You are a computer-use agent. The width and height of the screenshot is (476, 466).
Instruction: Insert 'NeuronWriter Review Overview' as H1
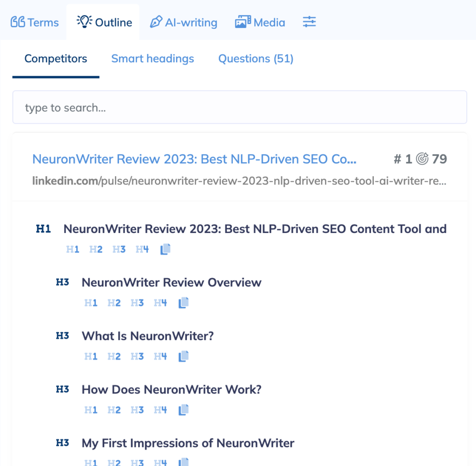[x=91, y=303]
